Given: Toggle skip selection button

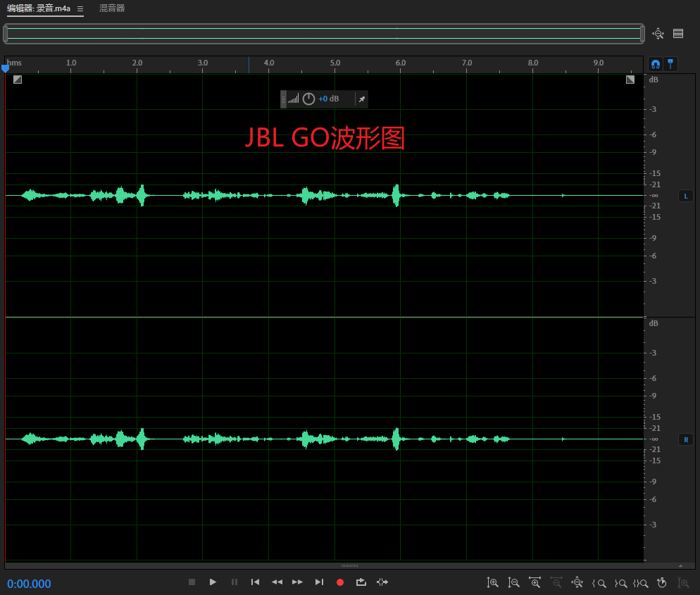Looking at the screenshot, I should tap(382, 582).
